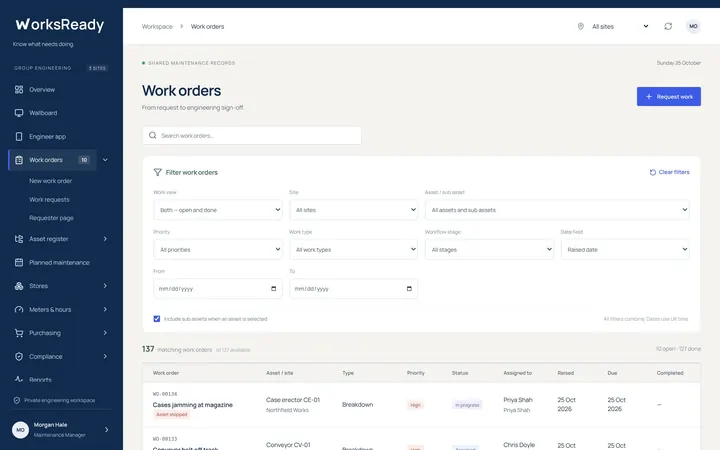Click the refresh icon in top bar
This screenshot has width=720, height=450.
tap(668, 26)
